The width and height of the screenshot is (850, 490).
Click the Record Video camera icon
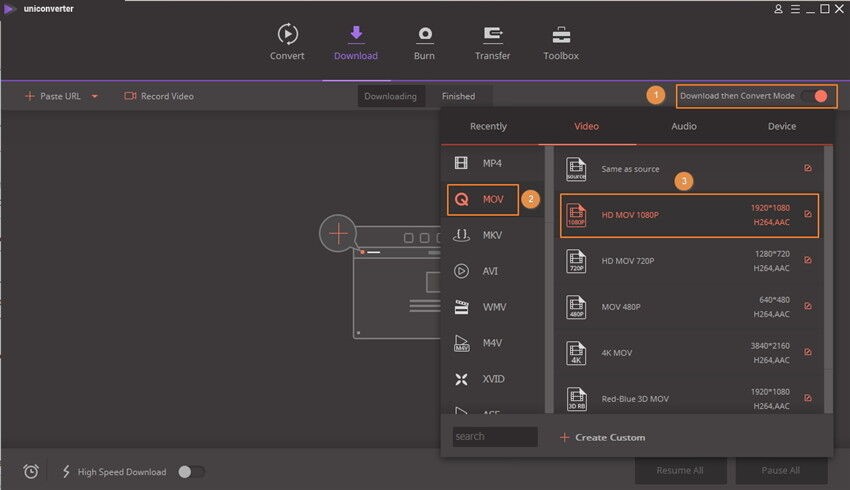[130, 96]
